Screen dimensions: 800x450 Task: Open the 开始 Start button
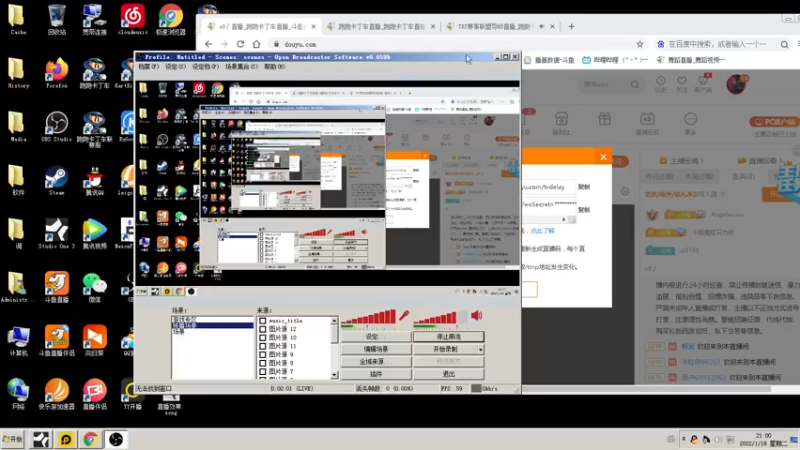point(13,439)
